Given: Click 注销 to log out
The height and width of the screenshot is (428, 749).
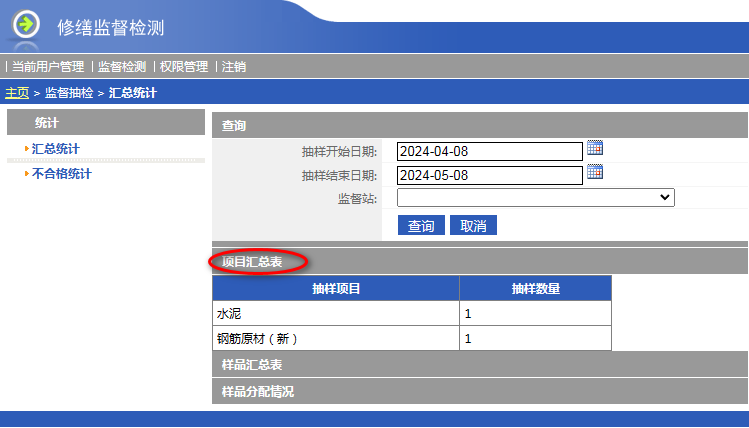Looking at the screenshot, I should 234,67.
